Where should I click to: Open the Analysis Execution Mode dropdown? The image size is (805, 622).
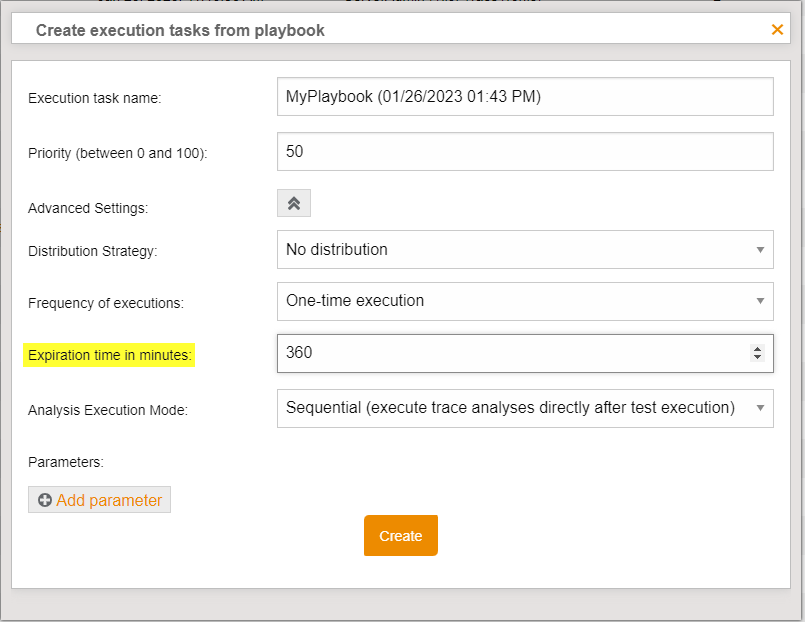pos(524,408)
